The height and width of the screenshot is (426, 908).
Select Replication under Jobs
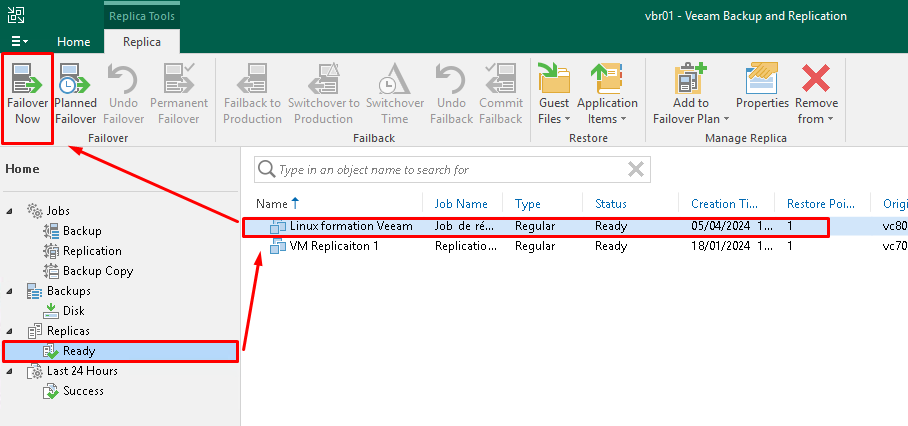click(x=92, y=251)
